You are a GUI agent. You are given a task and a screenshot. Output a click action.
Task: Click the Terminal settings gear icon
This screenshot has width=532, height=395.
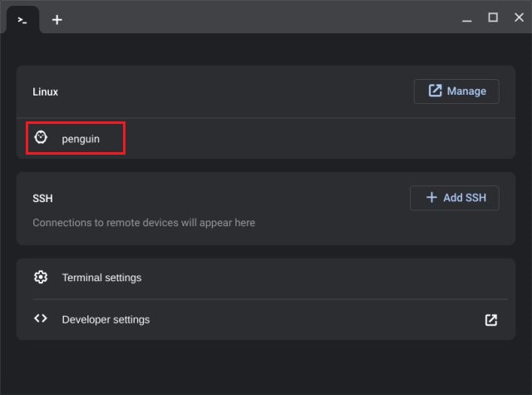41,277
